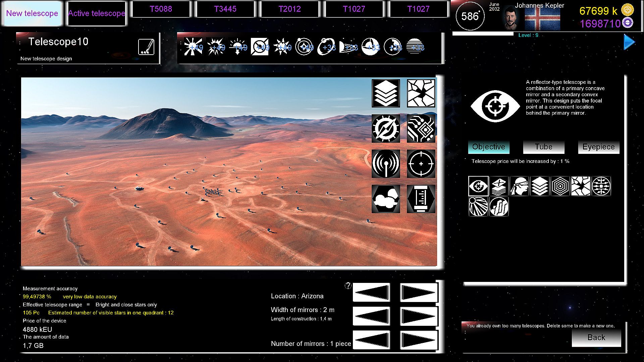Increase number of mirrors with right arrow
Viewport: 644px width, 362px height.
pyautogui.click(x=419, y=340)
